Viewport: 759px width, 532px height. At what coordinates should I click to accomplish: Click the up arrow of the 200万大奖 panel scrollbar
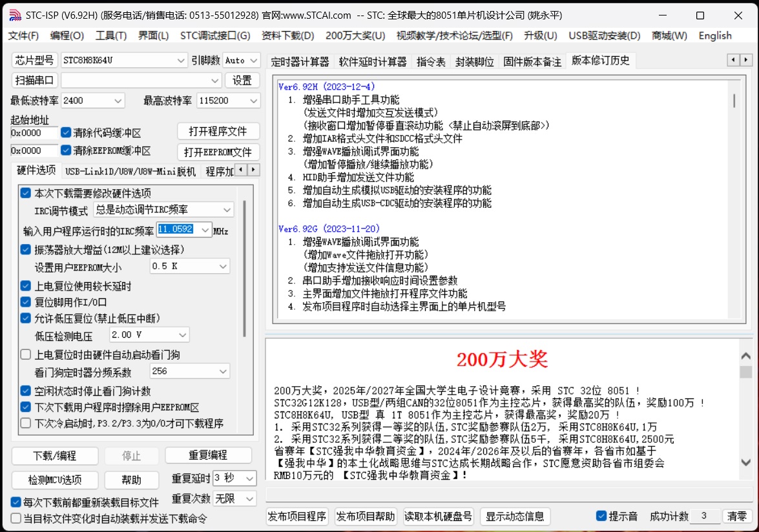746,356
